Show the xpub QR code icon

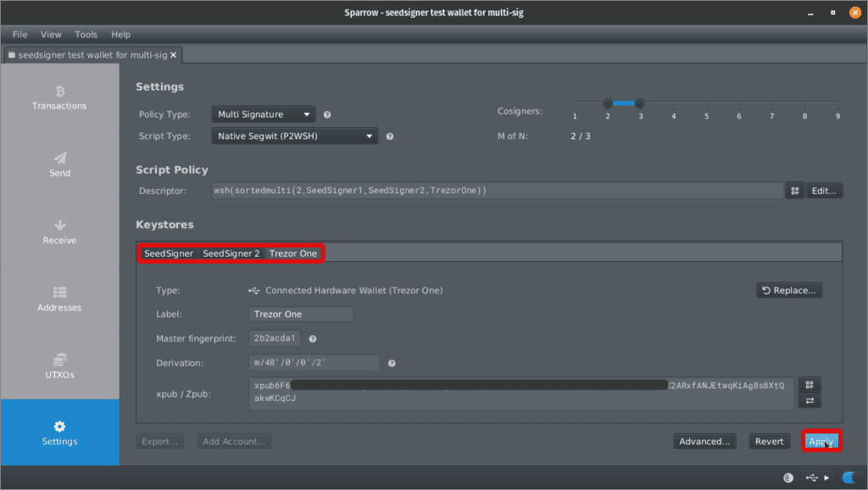810,385
